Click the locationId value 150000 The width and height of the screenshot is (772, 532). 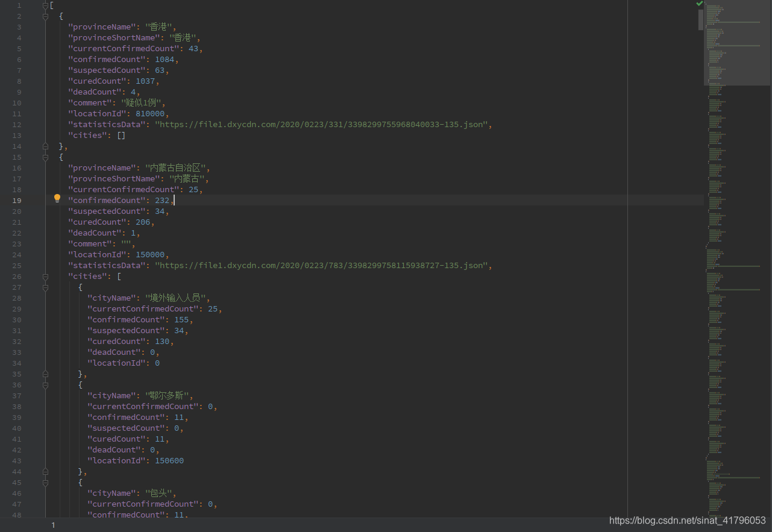pos(150,255)
